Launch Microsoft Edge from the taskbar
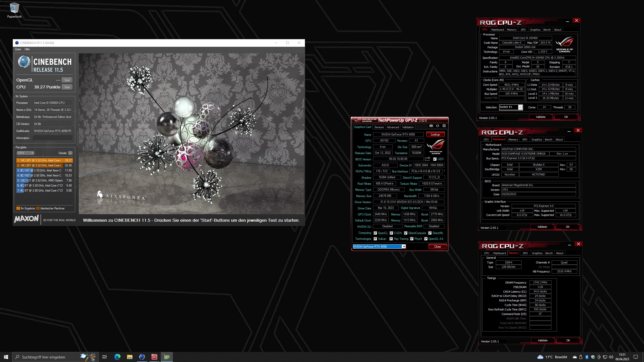Screen dimensions: 644x362 [x=117, y=357]
